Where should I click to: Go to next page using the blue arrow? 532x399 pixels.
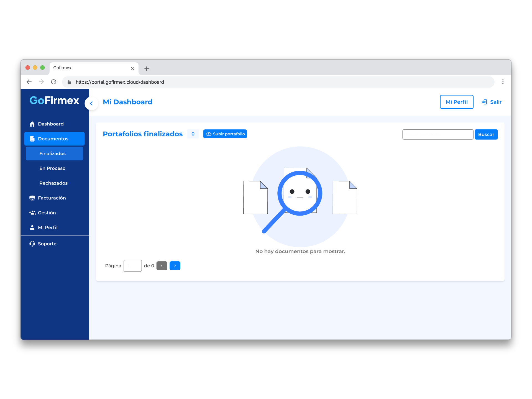(x=175, y=266)
